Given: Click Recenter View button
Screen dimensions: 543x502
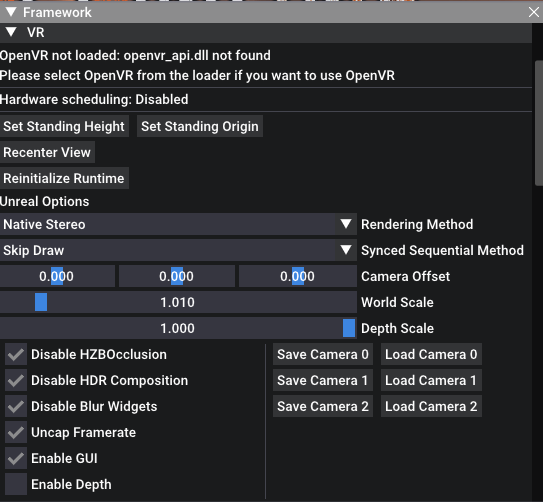Looking at the screenshot, I should (x=47, y=152).
